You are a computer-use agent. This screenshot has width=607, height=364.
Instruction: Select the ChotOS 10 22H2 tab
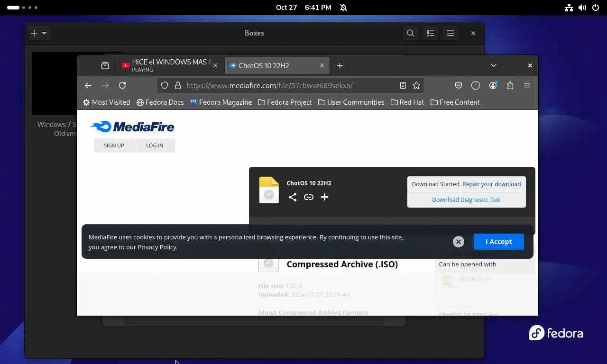[277, 66]
